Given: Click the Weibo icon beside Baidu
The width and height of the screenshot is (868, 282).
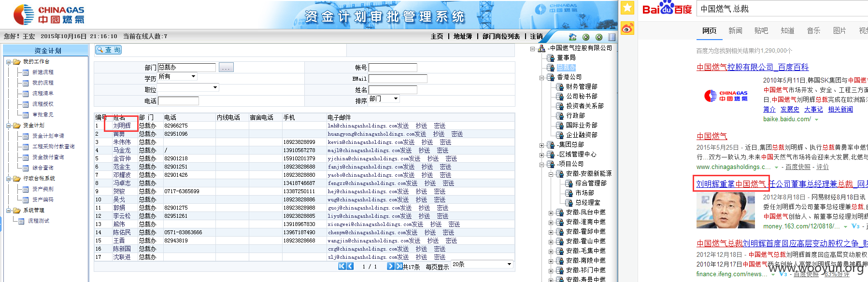Looking at the screenshot, I should tap(627, 29).
